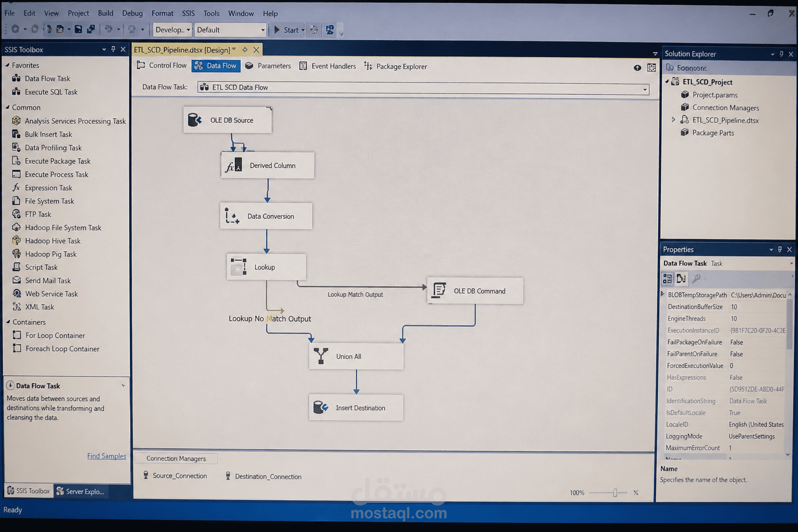Click the Start debugging button
Screen dimensions: 798x532
point(286,30)
